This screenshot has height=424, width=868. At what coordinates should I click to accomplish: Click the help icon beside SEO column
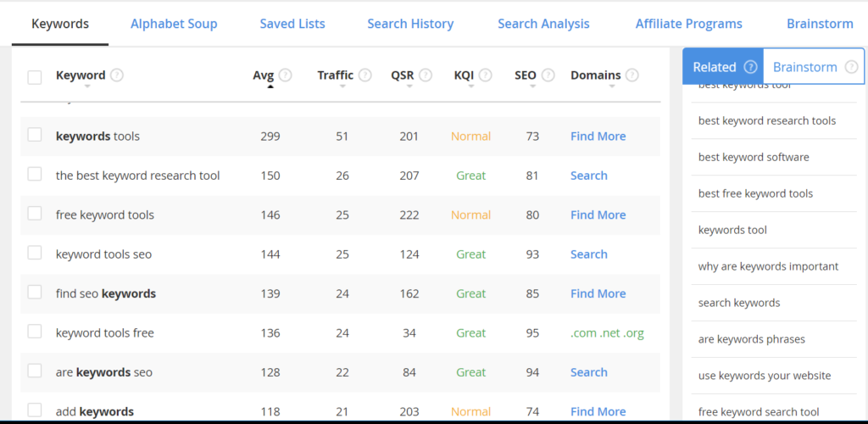coord(548,75)
